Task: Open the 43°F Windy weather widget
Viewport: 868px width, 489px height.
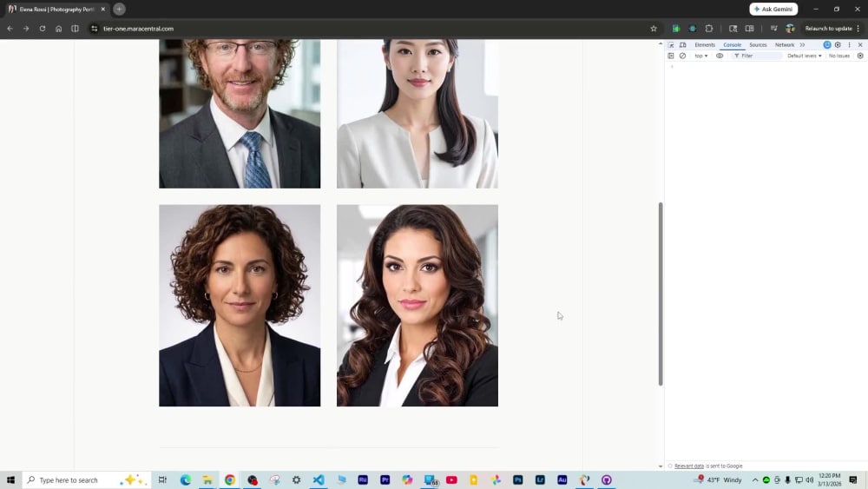Action: [719, 479]
